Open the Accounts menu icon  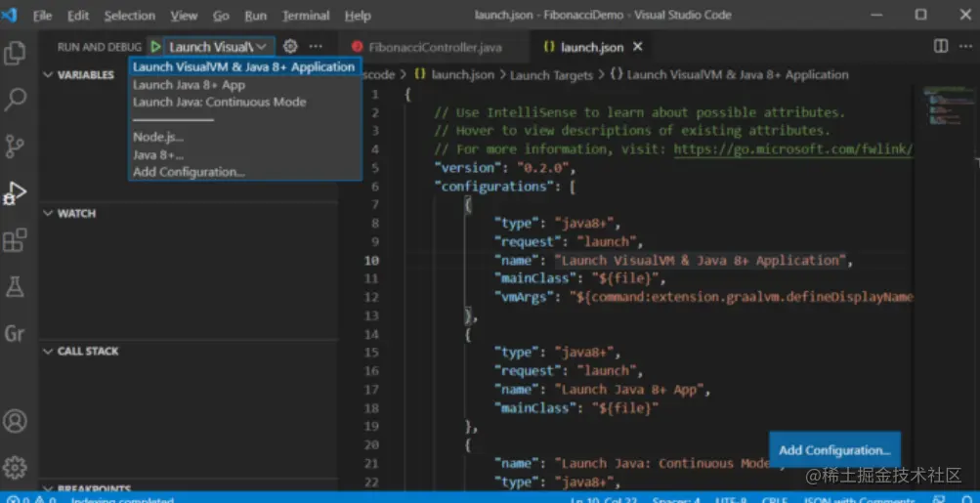click(x=15, y=421)
